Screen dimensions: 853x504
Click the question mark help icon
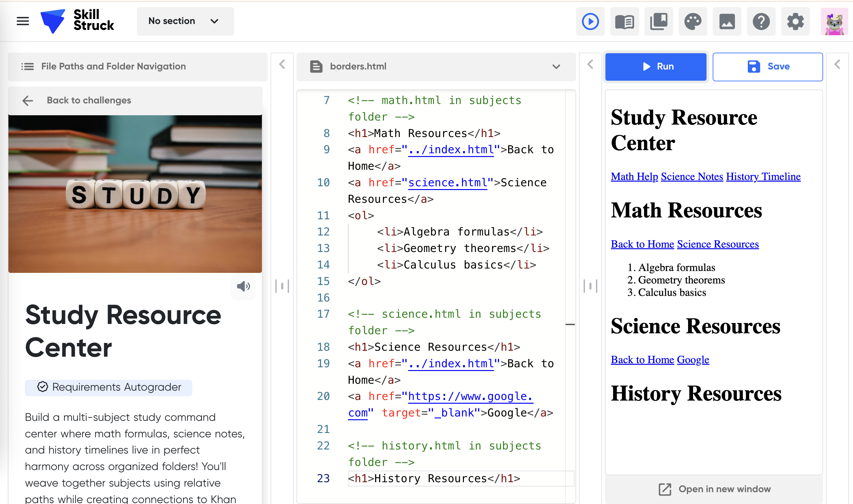(x=761, y=21)
